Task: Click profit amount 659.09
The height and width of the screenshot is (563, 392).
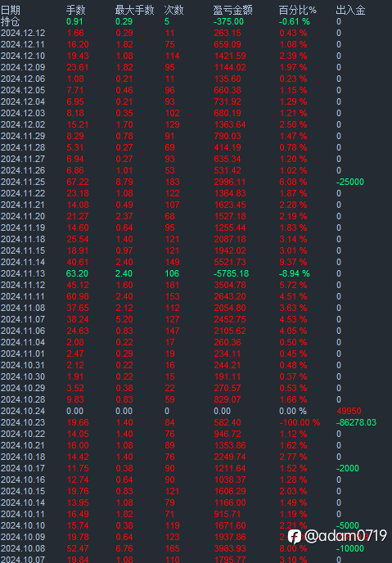Action: (x=228, y=44)
